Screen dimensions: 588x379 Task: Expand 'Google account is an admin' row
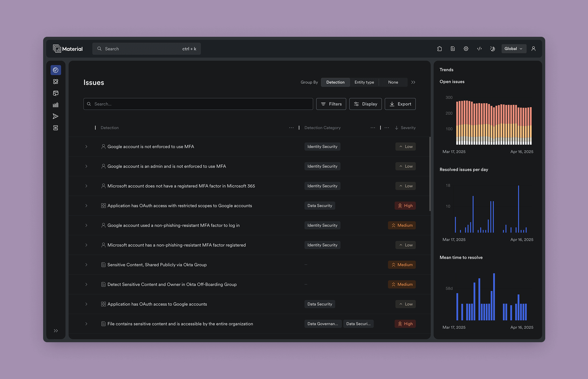[86, 166]
